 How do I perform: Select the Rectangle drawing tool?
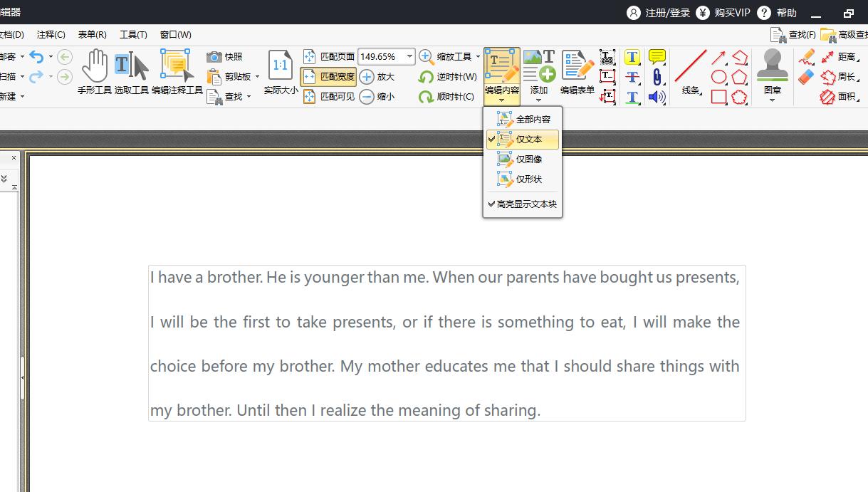coord(719,97)
